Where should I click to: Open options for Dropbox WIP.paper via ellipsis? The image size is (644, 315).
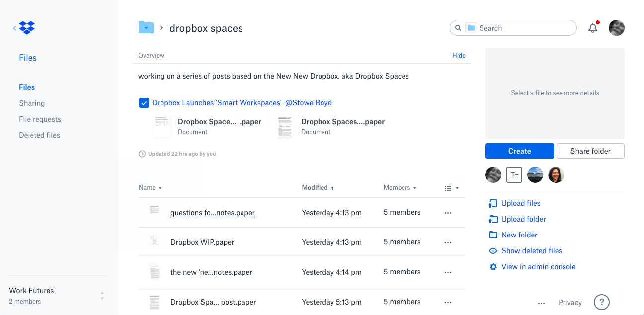pyautogui.click(x=448, y=242)
